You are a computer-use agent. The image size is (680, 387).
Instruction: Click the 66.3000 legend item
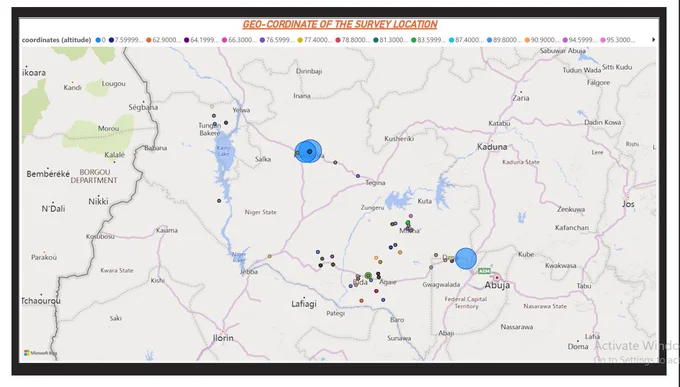click(239, 40)
